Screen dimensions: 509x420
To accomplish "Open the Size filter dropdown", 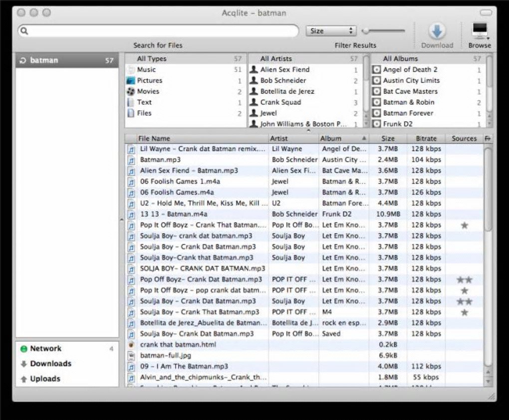I will pyautogui.click(x=330, y=31).
